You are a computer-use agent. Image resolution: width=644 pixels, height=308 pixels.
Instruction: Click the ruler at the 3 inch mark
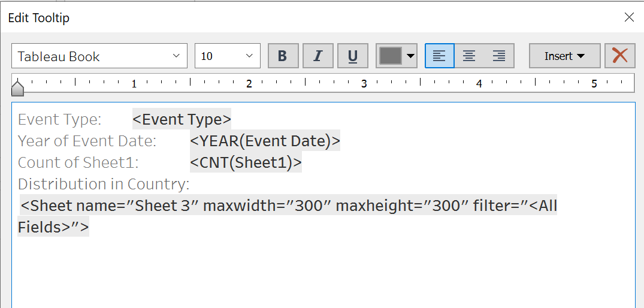pyautogui.click(x=364, y=84)
